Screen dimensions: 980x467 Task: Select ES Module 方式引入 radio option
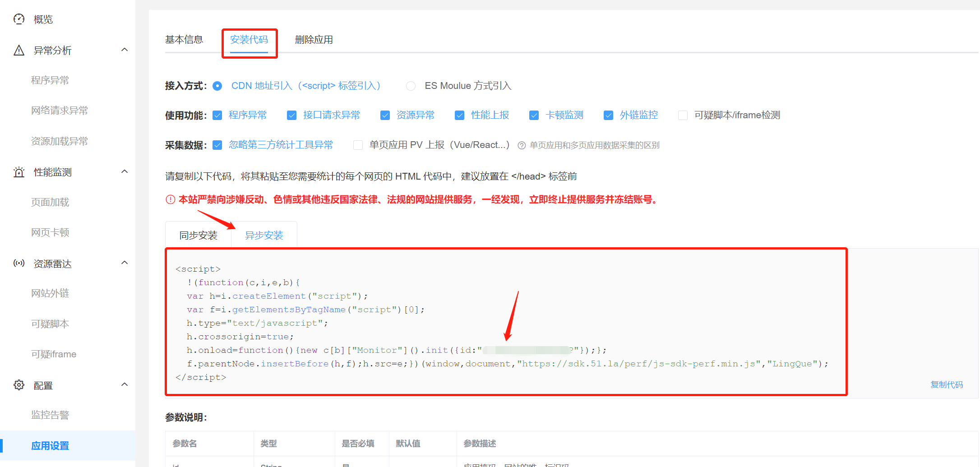point(411,86)
